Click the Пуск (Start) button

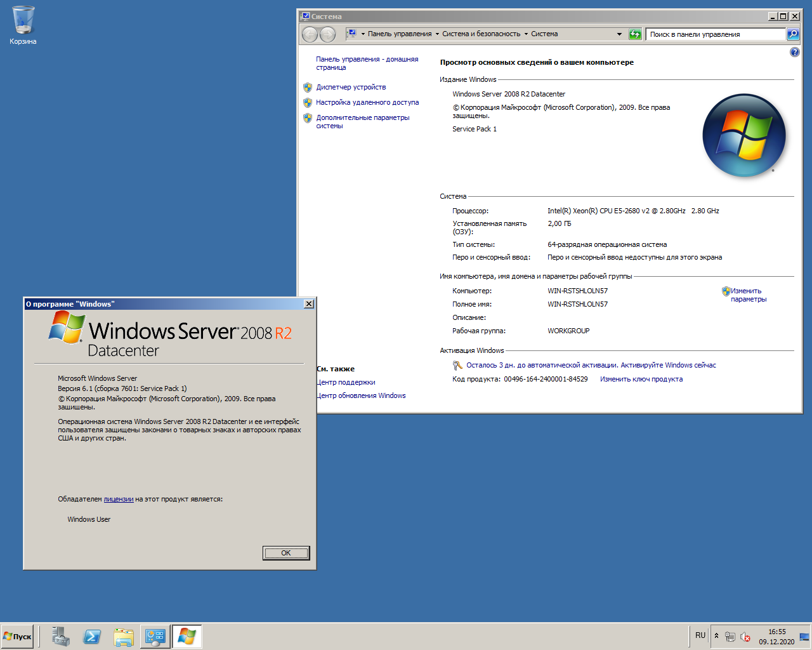[17, 636]
